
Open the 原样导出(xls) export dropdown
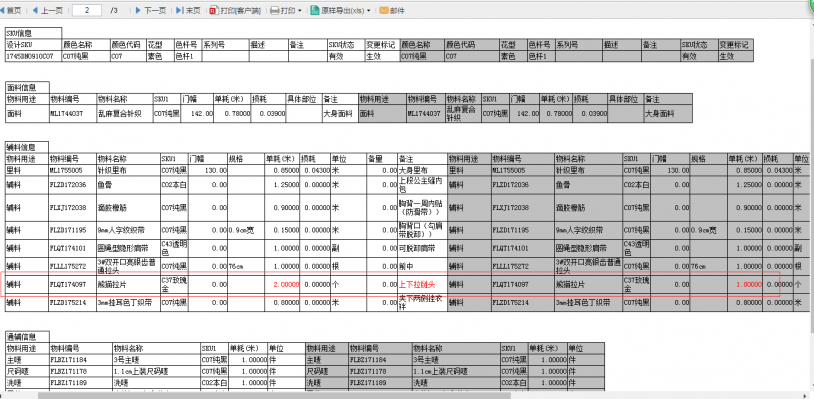point(341,10)
